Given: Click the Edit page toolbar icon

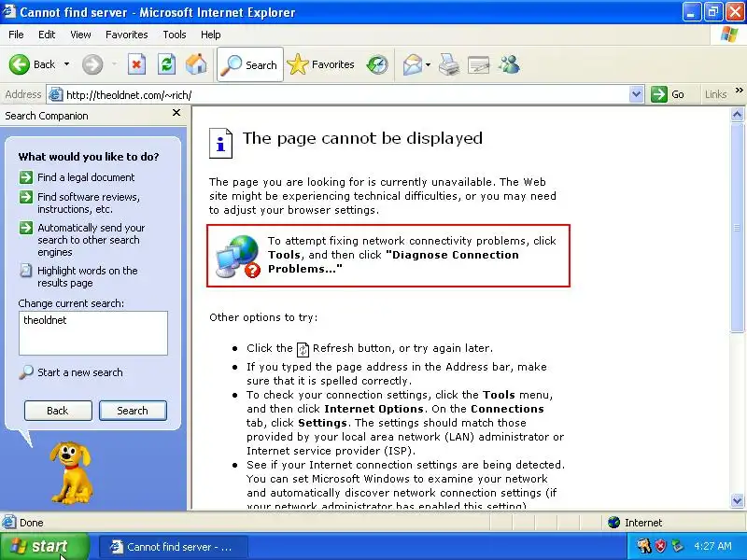Looking at the screenshot, I should [479, 64].
